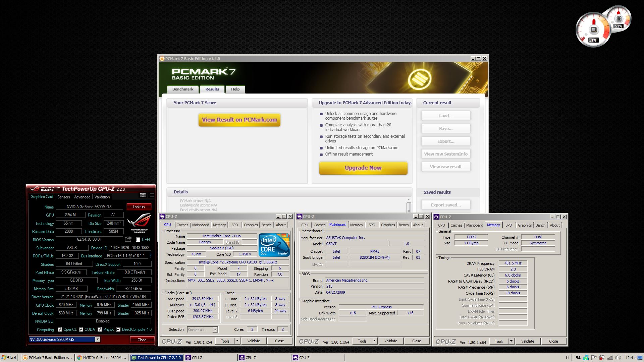Expand the Tools arrow in the CPU-tab CPU-Z window
The width and height of the screenshot is (644, 362).
pos(237,341)
